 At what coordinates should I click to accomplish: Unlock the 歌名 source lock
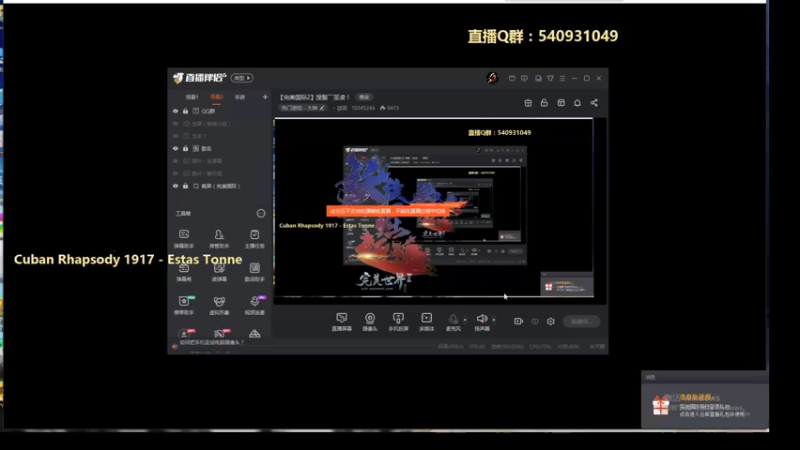pos(185,148)
